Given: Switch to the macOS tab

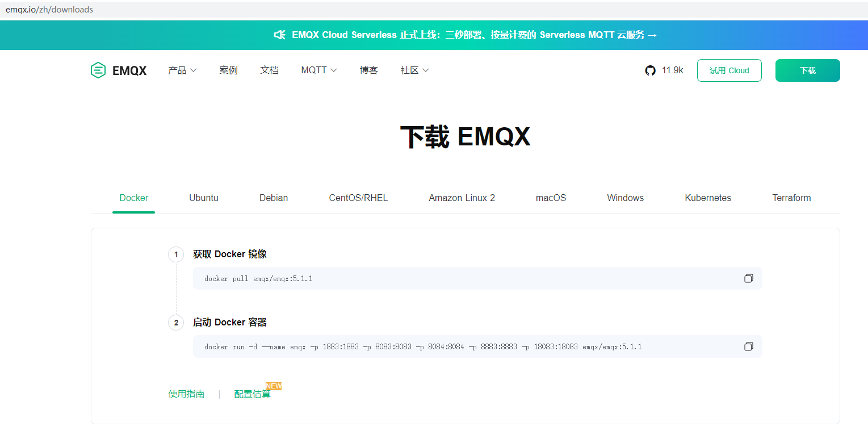Looking at the screenshot, I should [551, 198].
